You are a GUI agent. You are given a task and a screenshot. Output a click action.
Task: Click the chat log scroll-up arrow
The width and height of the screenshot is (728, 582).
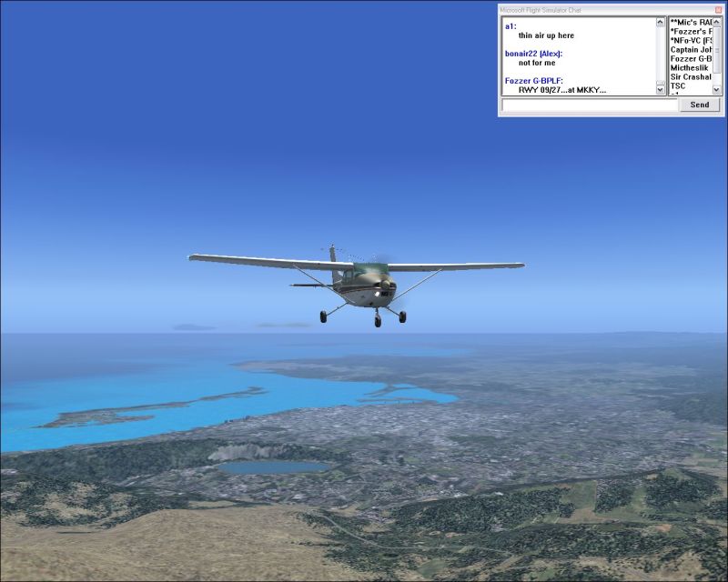pyautogui.click(x=661, y=22)
